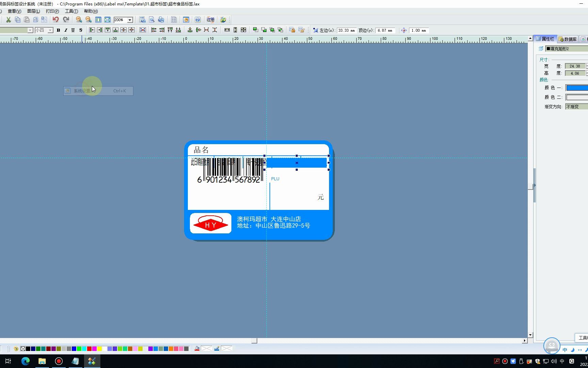Open the 渐变方向 gradient direction dropdown
The image size is (588, 368).
576,107
